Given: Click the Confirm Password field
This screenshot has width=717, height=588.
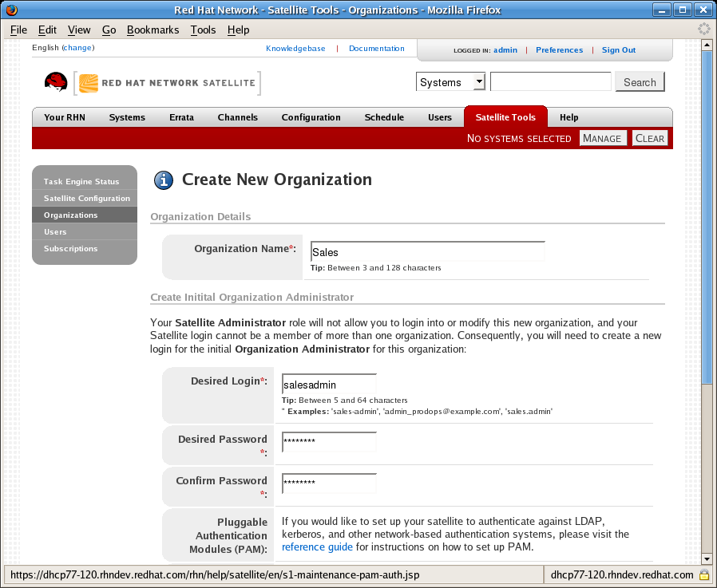Looking at the screenshot, I should pos(329,483).
